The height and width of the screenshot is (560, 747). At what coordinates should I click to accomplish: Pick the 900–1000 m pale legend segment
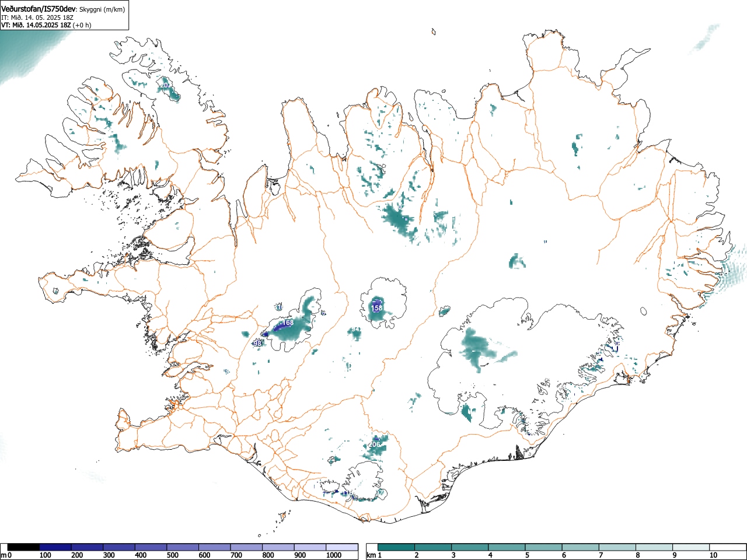click(x=310, y=547)
